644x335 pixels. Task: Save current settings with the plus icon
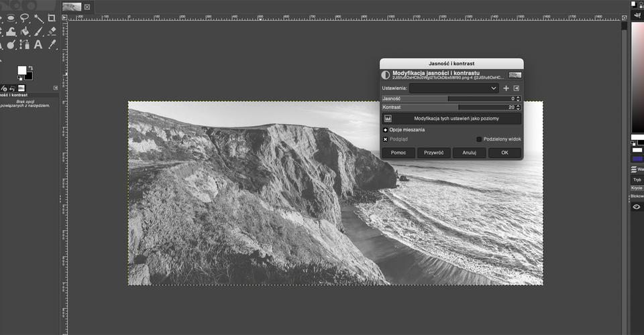[506, 88]
